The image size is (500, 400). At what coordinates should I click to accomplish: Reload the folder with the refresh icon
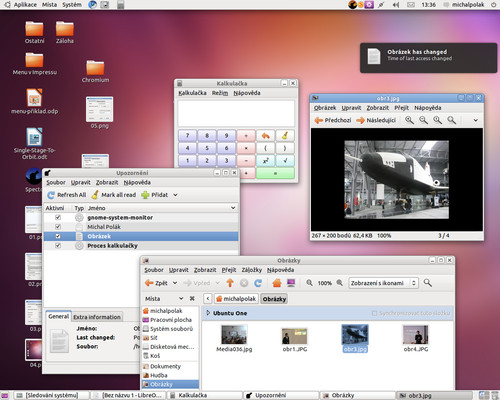coord(258,283)
